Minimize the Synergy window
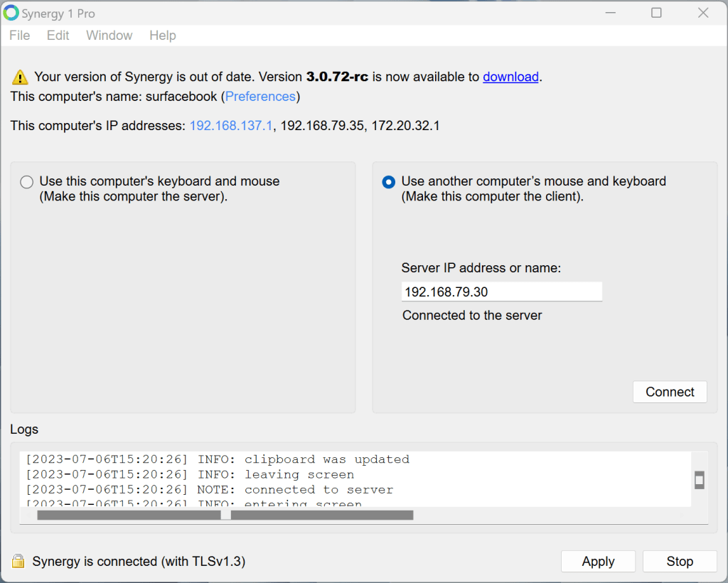The height and width of the screenshot is (583, 728). (611, 13)
